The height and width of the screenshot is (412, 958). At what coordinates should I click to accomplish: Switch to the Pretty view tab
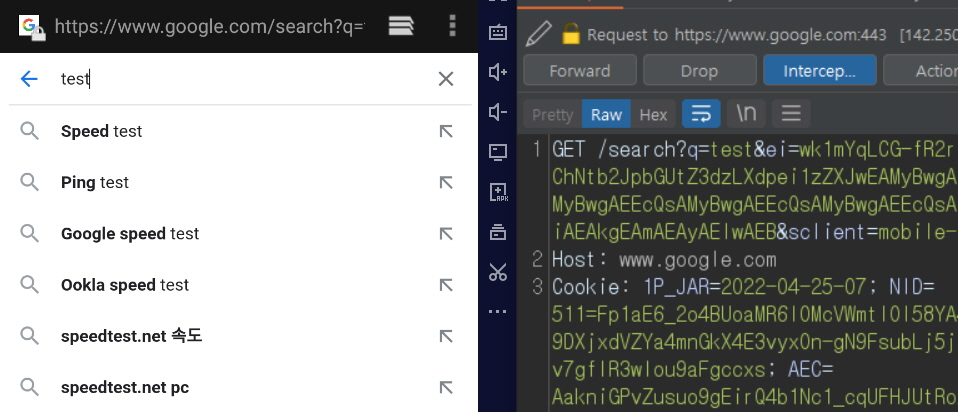point(552,114)
